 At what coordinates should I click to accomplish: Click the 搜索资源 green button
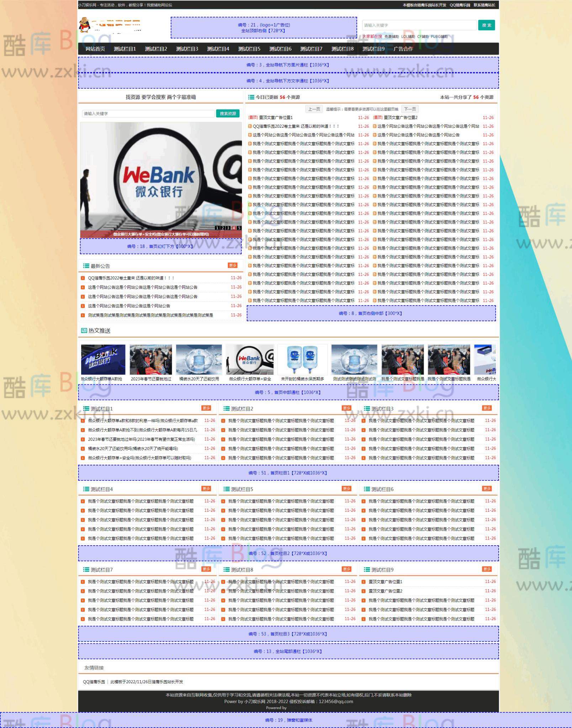228,114
